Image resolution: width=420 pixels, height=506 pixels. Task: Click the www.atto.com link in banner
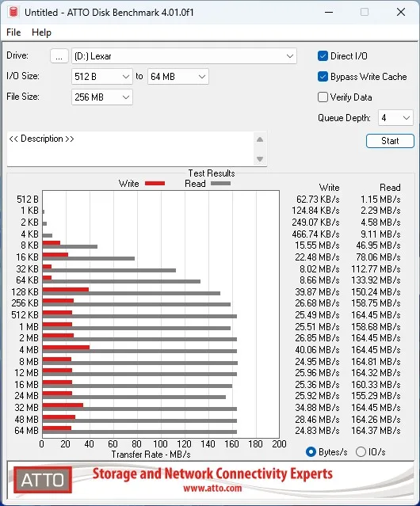(212, 488)
